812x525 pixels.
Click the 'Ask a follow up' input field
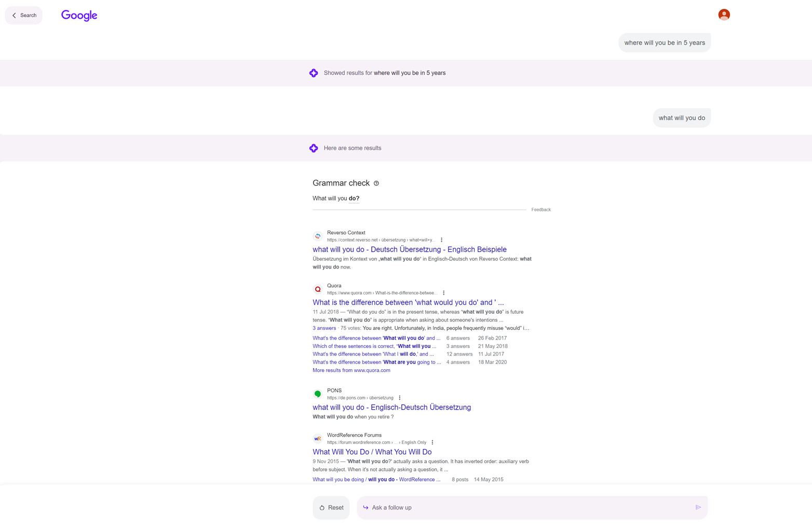coord(519,507)
